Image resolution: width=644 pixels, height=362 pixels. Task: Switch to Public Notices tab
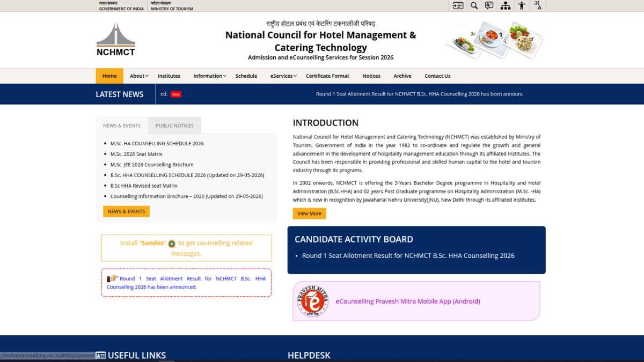click(174, 125)
